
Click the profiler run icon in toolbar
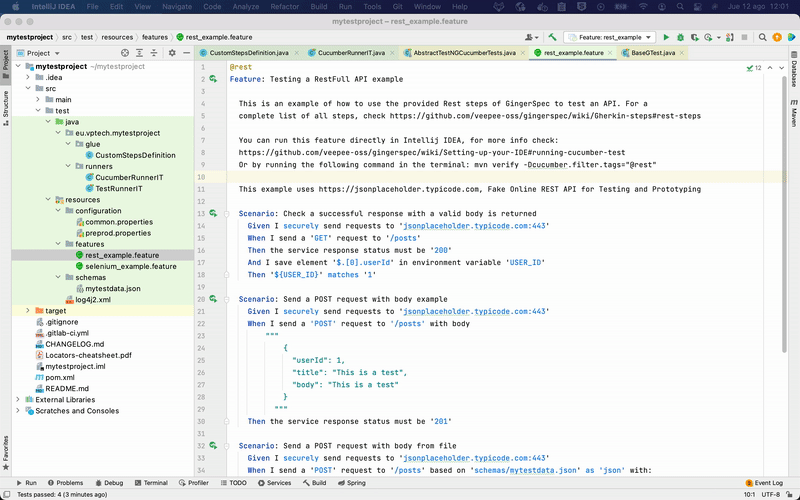(x=708, y=37)
